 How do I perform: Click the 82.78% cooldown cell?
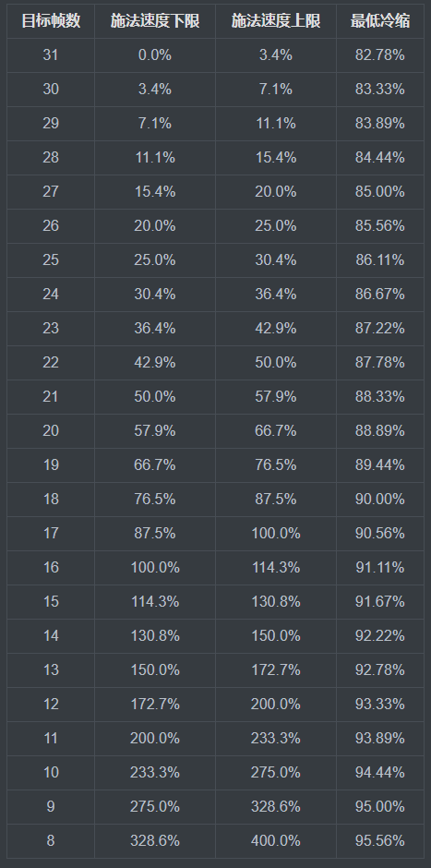[380, 55]
